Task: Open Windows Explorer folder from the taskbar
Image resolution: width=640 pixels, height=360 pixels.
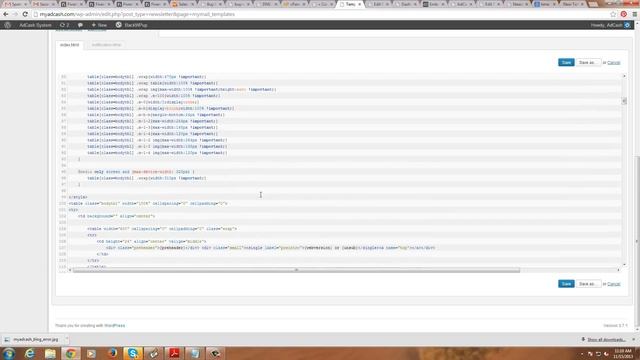Action: (x=50, y=353)
